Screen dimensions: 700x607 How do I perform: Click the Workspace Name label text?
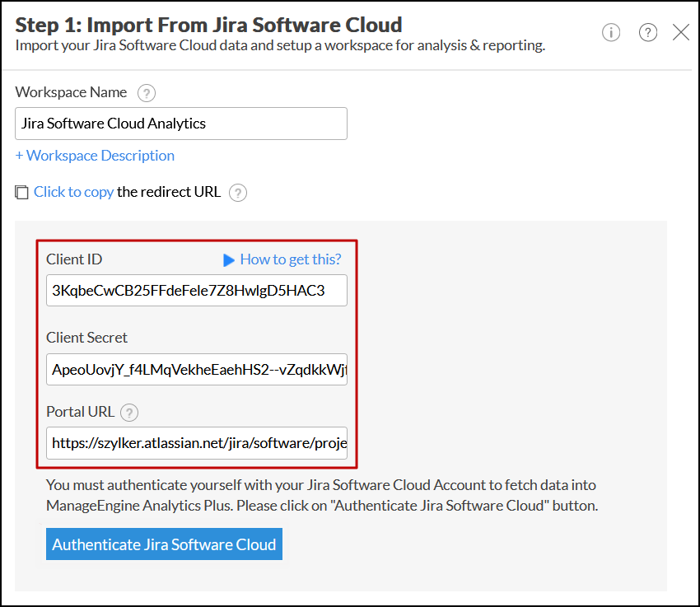(71, 92)
